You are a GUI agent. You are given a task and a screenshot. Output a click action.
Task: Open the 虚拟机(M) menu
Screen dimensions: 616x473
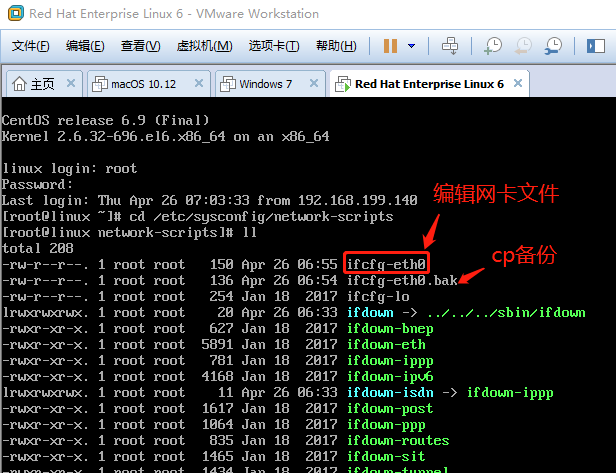coord(204,46)
